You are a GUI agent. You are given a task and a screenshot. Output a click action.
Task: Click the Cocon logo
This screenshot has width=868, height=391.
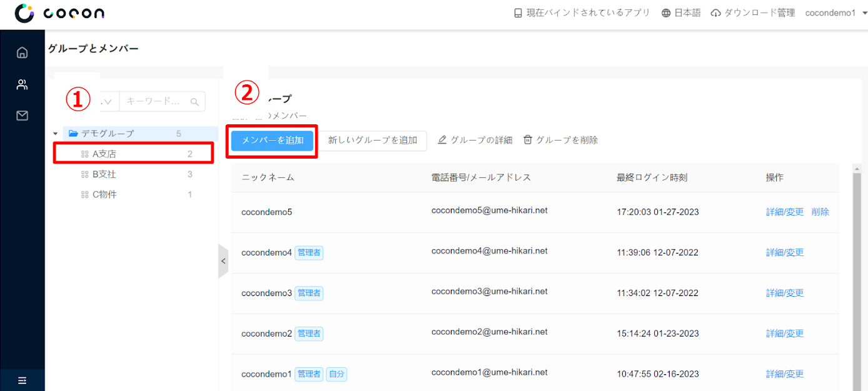click(x=59, y=13)
